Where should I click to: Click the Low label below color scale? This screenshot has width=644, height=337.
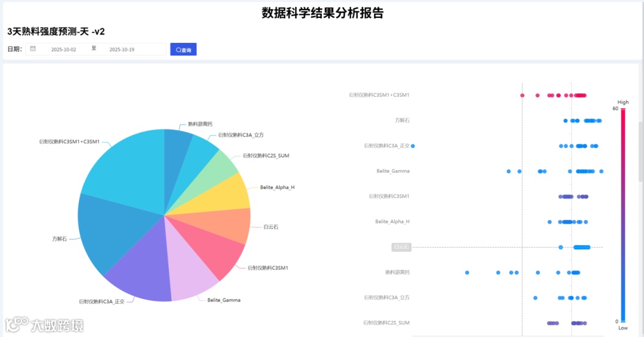(623, 328)
